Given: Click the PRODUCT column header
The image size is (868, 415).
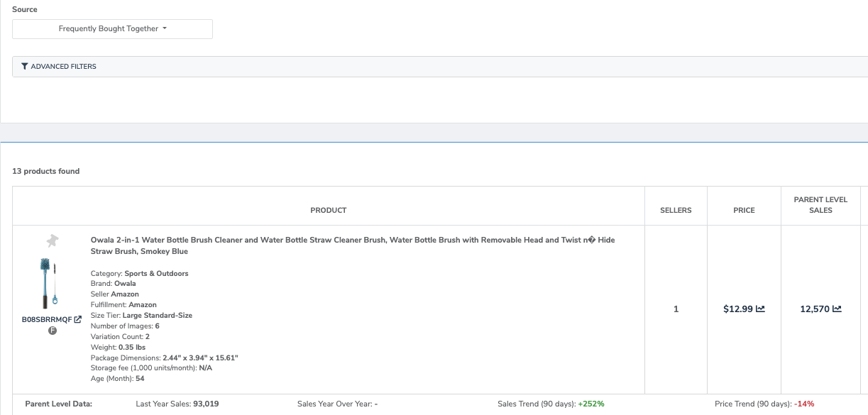Looking at the screenshot, I should coord(329,210).
